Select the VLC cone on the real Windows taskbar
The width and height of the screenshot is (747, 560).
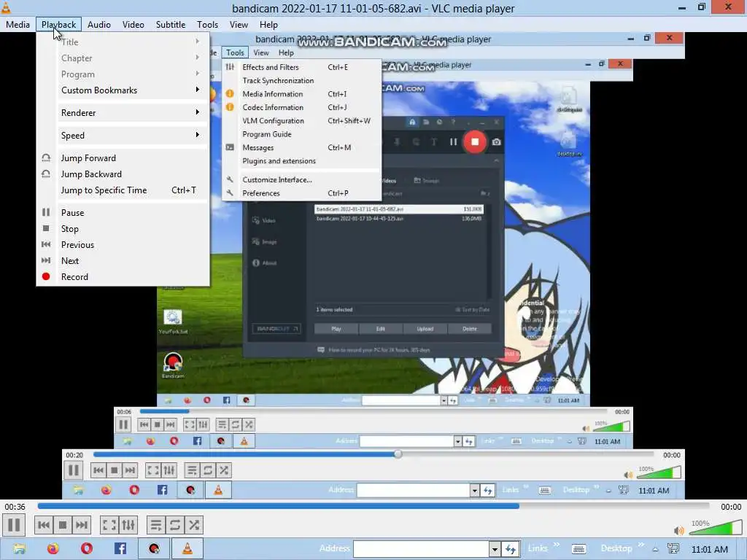click(187, 548)
